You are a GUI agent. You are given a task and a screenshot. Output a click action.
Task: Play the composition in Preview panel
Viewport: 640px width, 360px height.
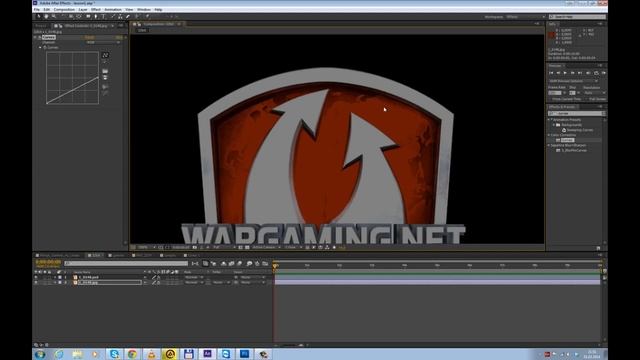[565, 73]
